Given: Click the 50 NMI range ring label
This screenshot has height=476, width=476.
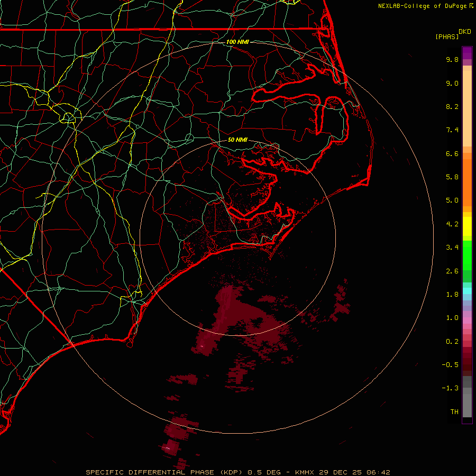Looking at the screenshot, I should (x=237, y=140).
